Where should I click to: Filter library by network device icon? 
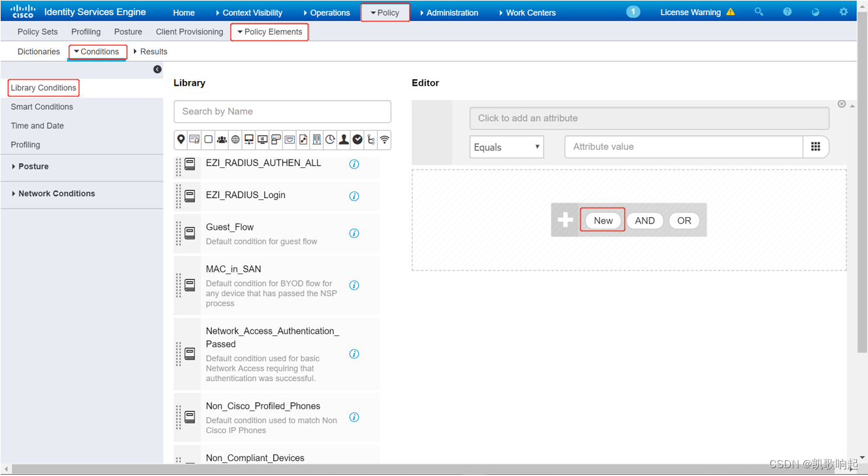click(x=249, y=139)
